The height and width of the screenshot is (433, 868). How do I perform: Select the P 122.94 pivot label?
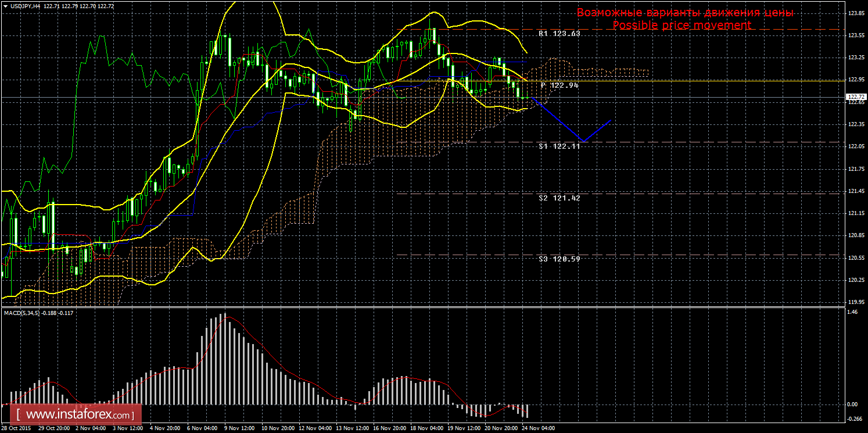(559, 85)
